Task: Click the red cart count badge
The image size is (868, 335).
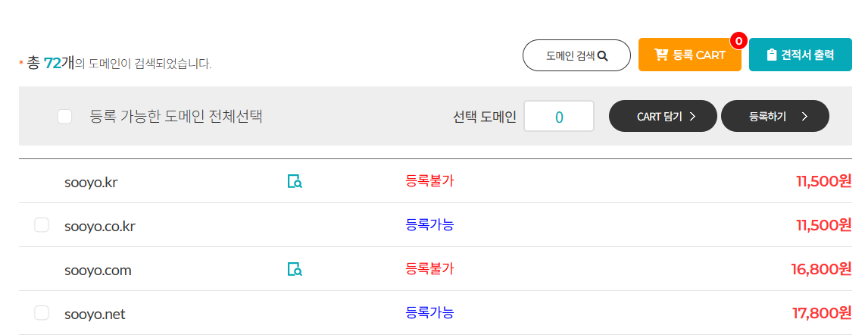Action: (738, 40)
